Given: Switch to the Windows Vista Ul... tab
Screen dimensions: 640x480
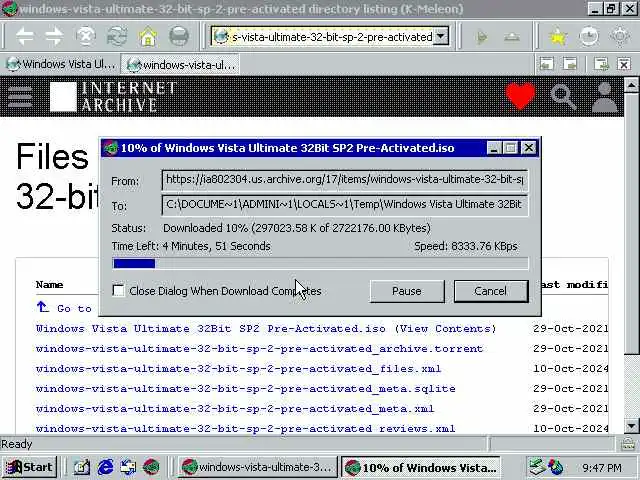Looking at the screenshot, I should [60, 64].
